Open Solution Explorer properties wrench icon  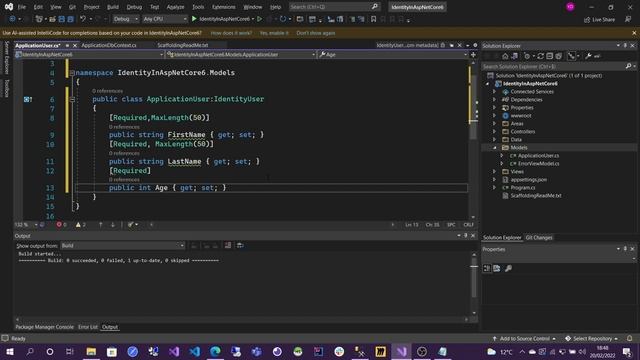tap(588, 56)
